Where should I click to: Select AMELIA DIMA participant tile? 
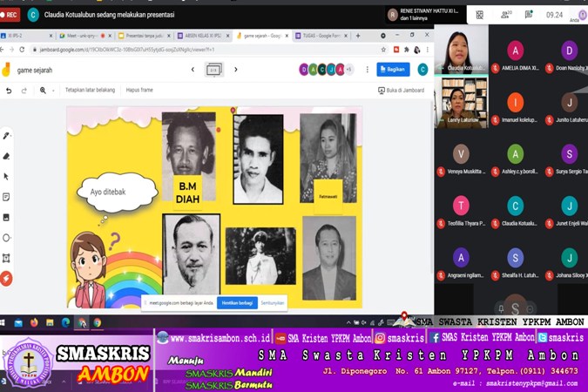(x=516, y=55)
